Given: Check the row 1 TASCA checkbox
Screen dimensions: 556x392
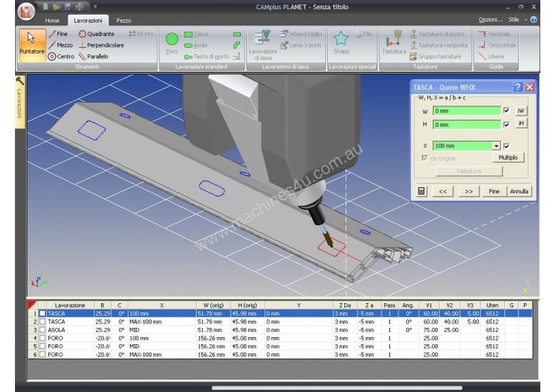Looking at the screenshot, I should tap(43, 314).
